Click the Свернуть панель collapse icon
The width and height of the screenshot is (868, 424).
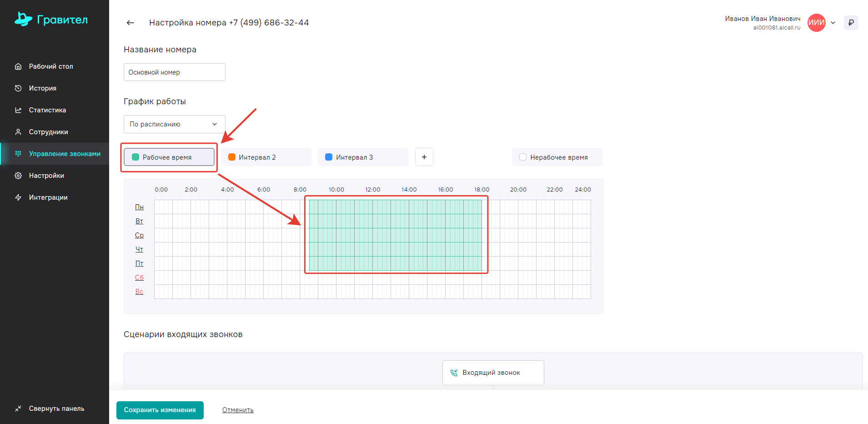pyautogui.click(x=18, y=409)
